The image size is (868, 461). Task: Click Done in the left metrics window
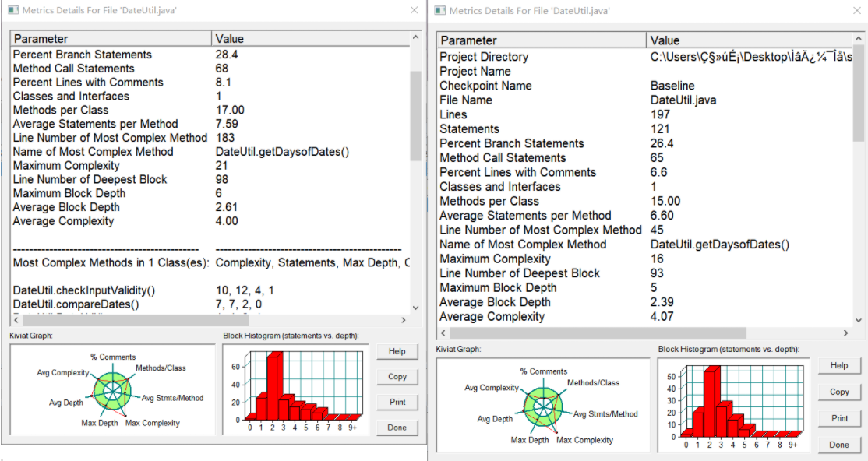pyautogui.click(x=397, y=428)
